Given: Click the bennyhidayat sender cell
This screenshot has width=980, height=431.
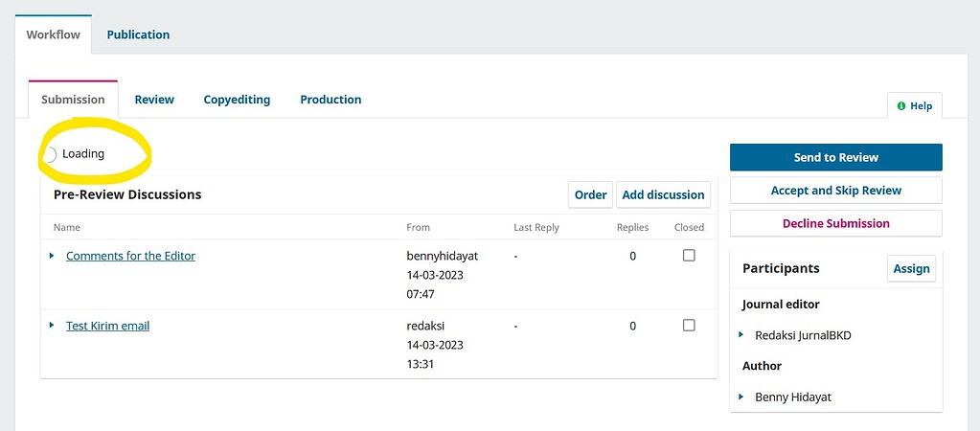Looking at the screenshot, I should click(442, 256).
